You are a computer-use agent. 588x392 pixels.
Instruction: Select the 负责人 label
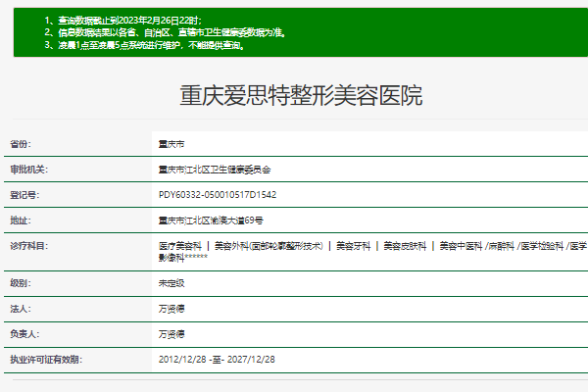click(x=24, y=334)
